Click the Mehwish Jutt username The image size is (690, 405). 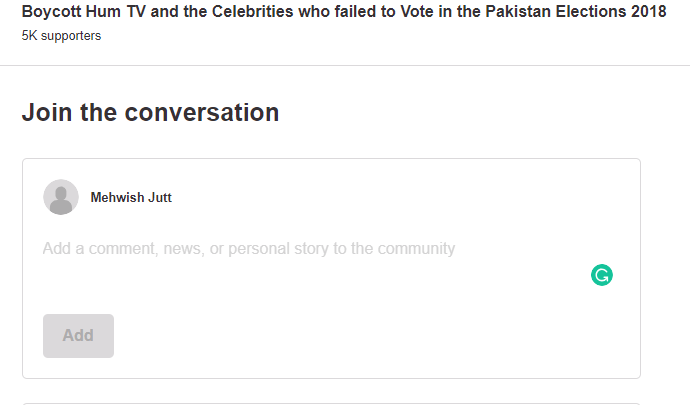click(x=131, y=197)
